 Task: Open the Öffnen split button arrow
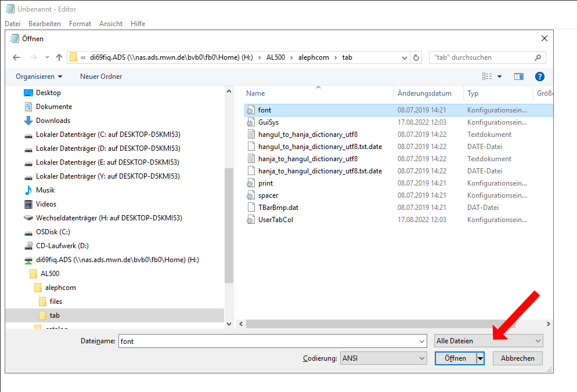coord(480,358)
